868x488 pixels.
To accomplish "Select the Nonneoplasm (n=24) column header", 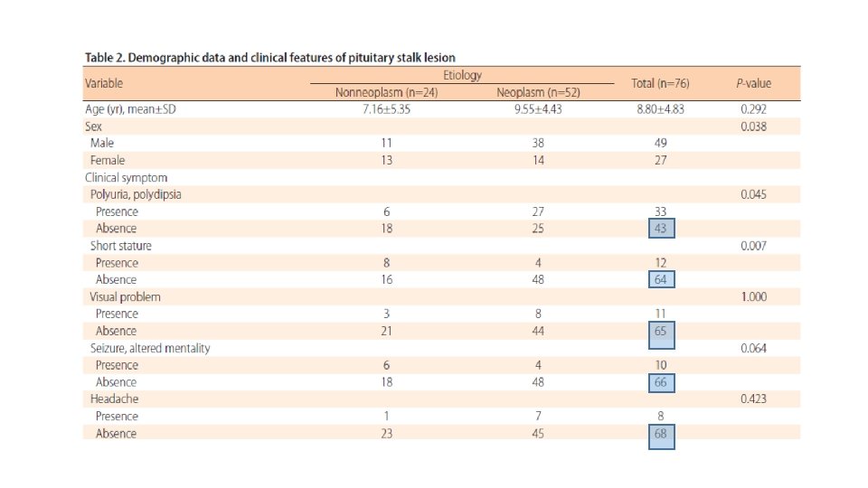I will coord(386,92).
